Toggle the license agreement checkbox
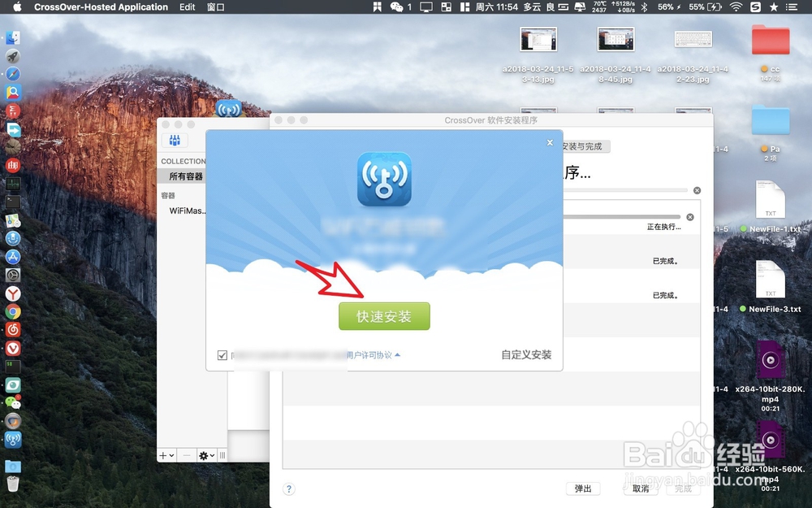The width and height of the screenshot is (812, 508). (x=222, y=355)
